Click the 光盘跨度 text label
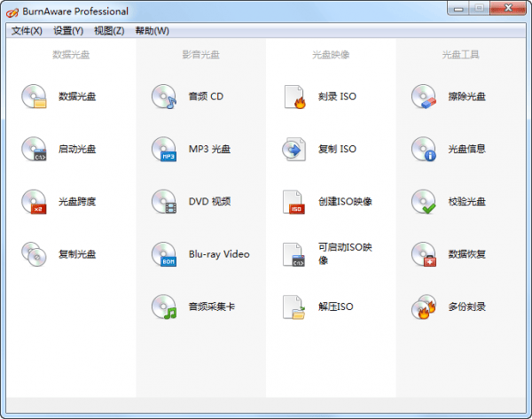The image size is (532, 419). [x=77, y=202]
